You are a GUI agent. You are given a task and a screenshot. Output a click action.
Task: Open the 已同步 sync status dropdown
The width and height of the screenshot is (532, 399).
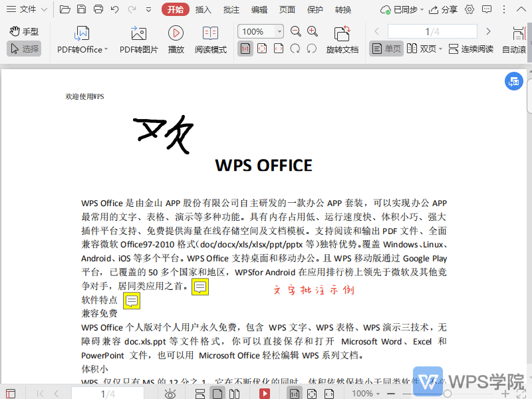[x=402, y=10]
